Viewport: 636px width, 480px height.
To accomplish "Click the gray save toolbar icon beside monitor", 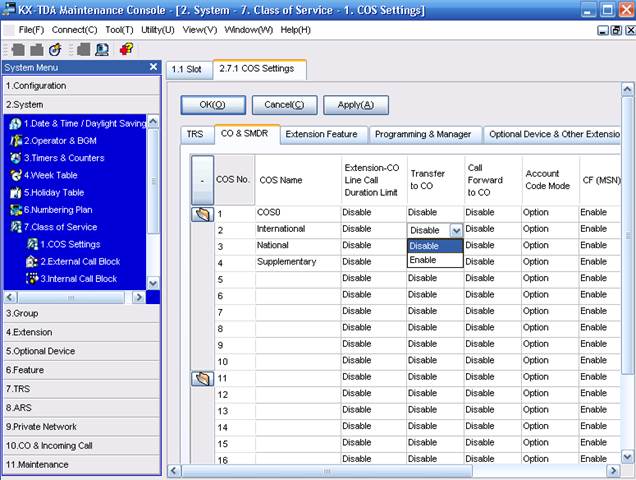I will 84,50.
